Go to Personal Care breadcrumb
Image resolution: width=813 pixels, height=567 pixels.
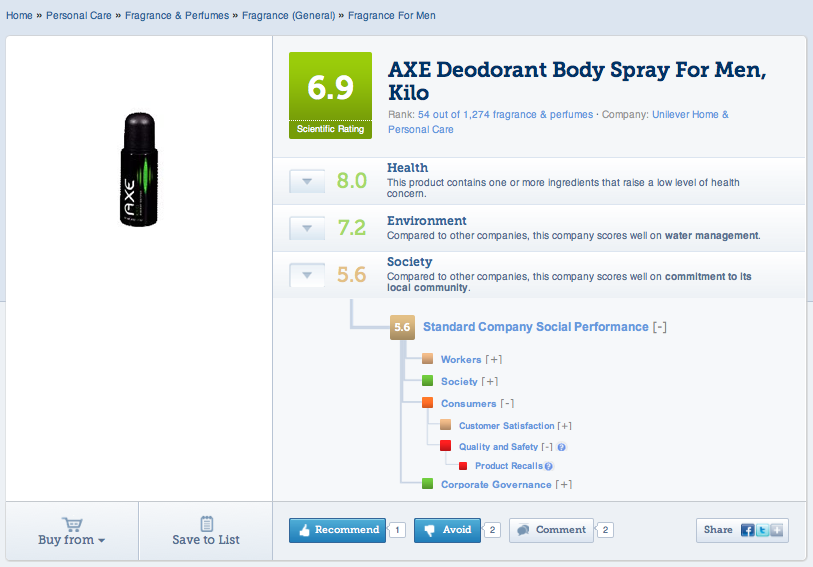81,16
